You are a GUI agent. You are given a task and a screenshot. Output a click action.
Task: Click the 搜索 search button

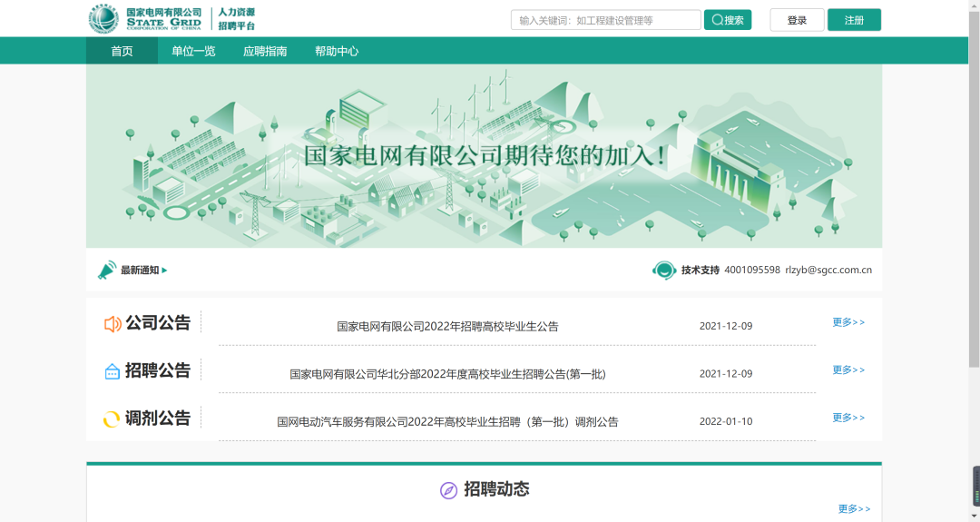pyautogui.click(x=728, y=20)
